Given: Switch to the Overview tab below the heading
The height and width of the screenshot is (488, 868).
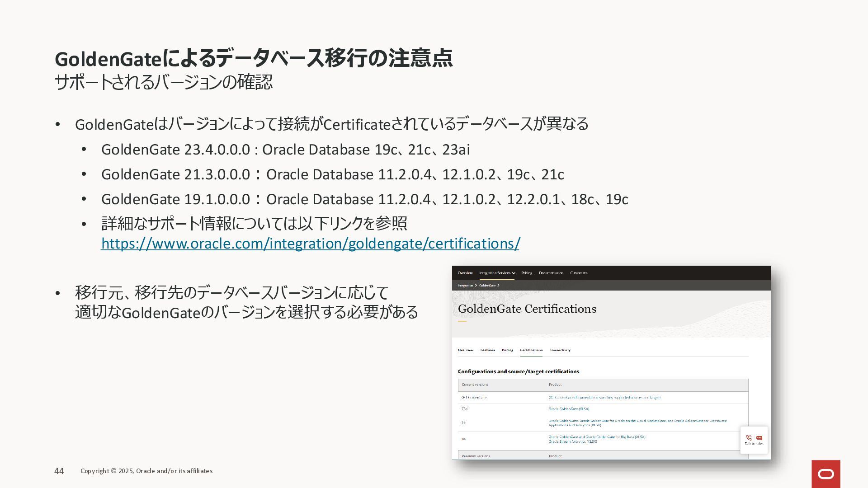Looking at the screenshot, I should (466, 350).
